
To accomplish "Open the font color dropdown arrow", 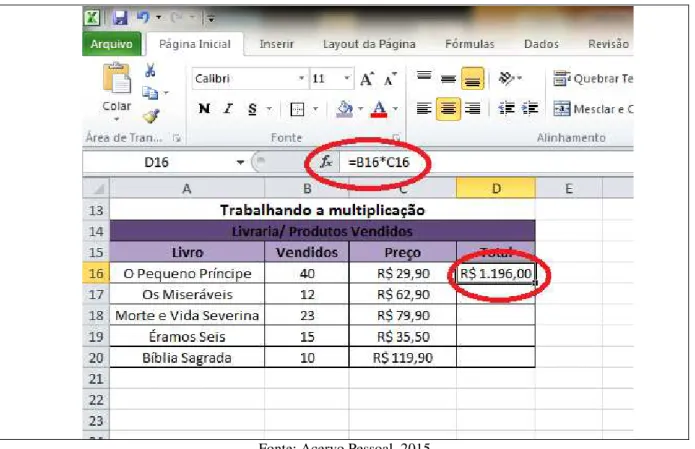I will [x=395, y=109].
